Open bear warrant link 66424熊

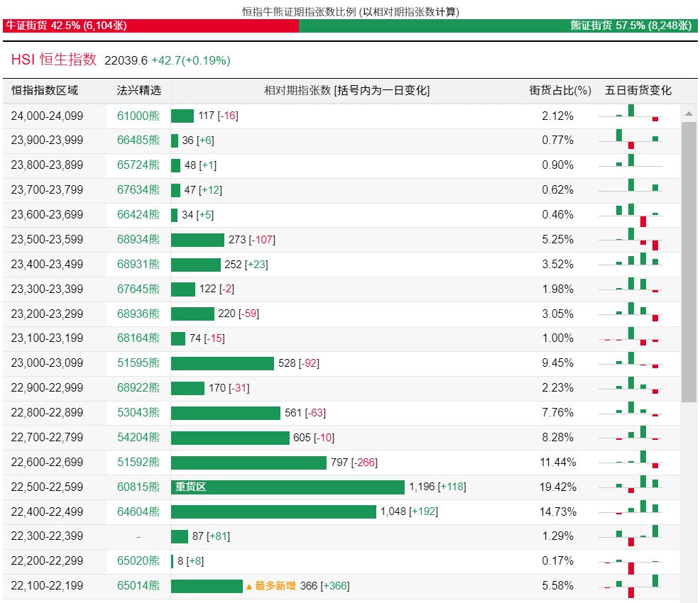click(138, 214)
